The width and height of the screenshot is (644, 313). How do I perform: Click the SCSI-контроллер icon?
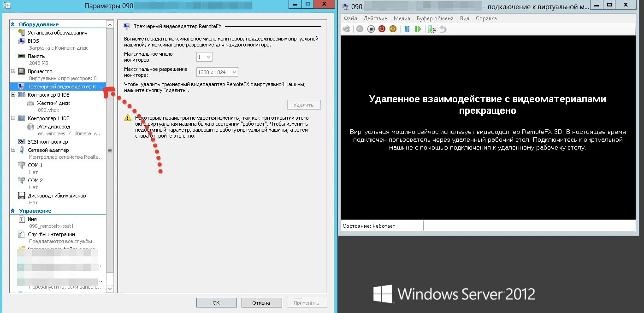pos(22,142)
